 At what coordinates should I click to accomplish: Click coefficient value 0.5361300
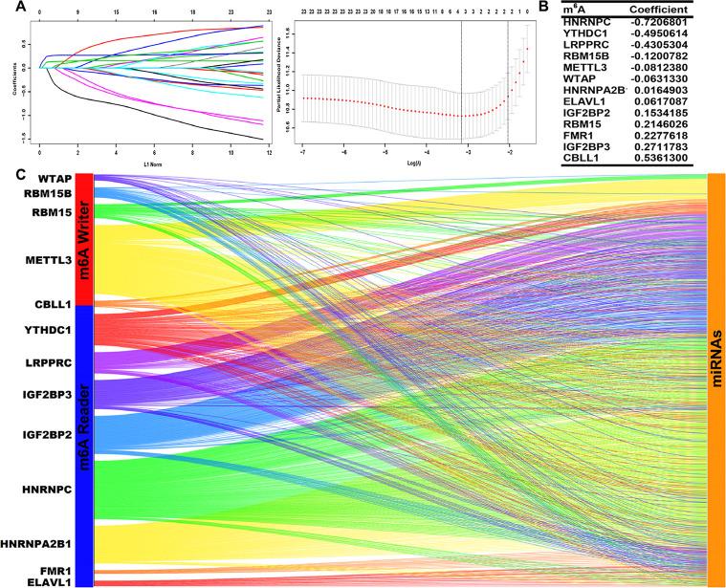pos(661,158)
